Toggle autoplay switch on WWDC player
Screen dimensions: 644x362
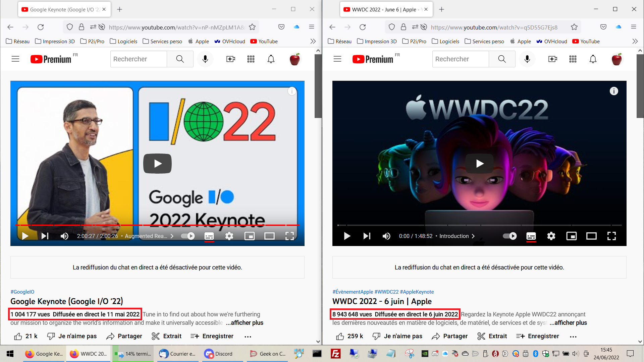coord(510,236)
